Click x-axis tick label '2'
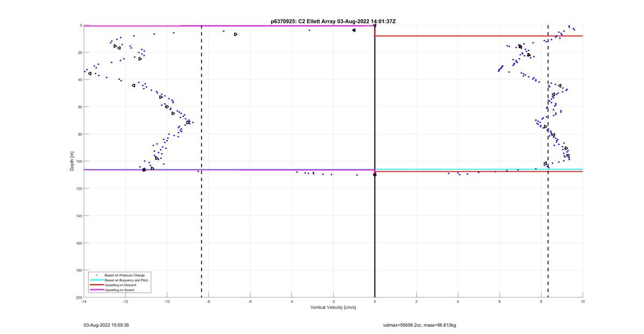Image resolution: width=644 pixels, height=334 pixels. click(416, 301)
